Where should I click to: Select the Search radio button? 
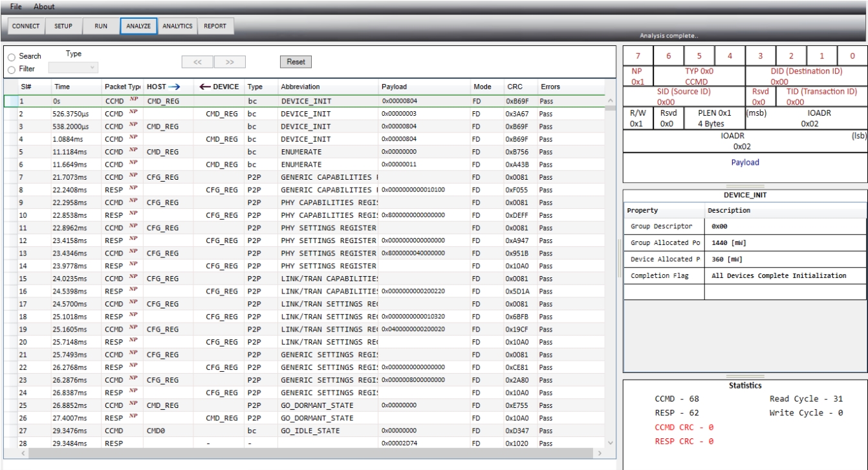12,57
